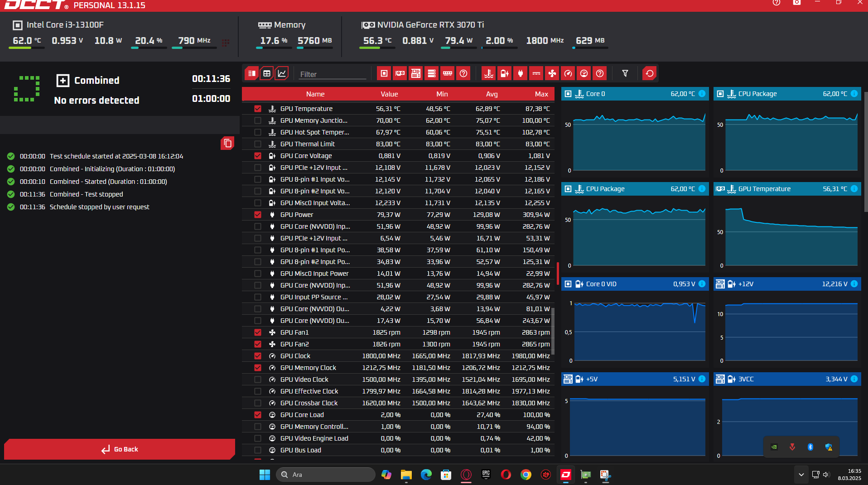Uncheck the GPU Core Load checkbox
The image size is (868, 485).
click(258, 415)
